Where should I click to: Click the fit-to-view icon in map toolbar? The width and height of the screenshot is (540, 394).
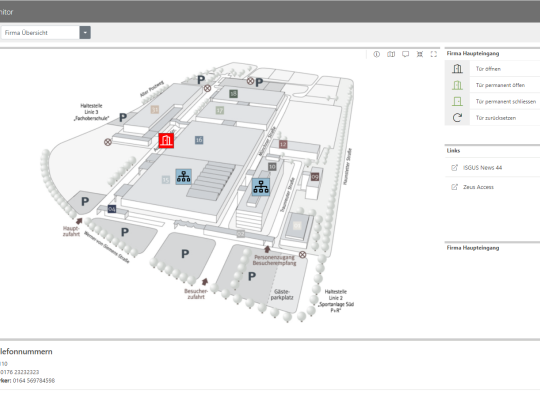tap(420, 54)
